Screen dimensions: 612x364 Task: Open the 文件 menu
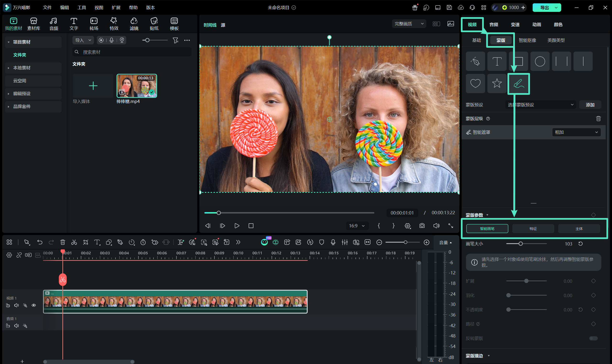[47, 8]
